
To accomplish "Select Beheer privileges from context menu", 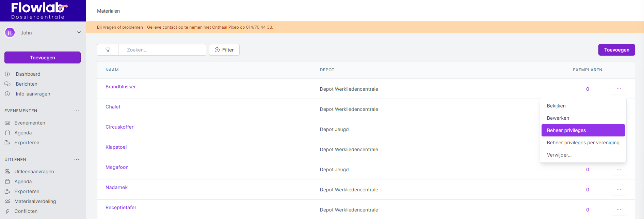I will point(583,130).
